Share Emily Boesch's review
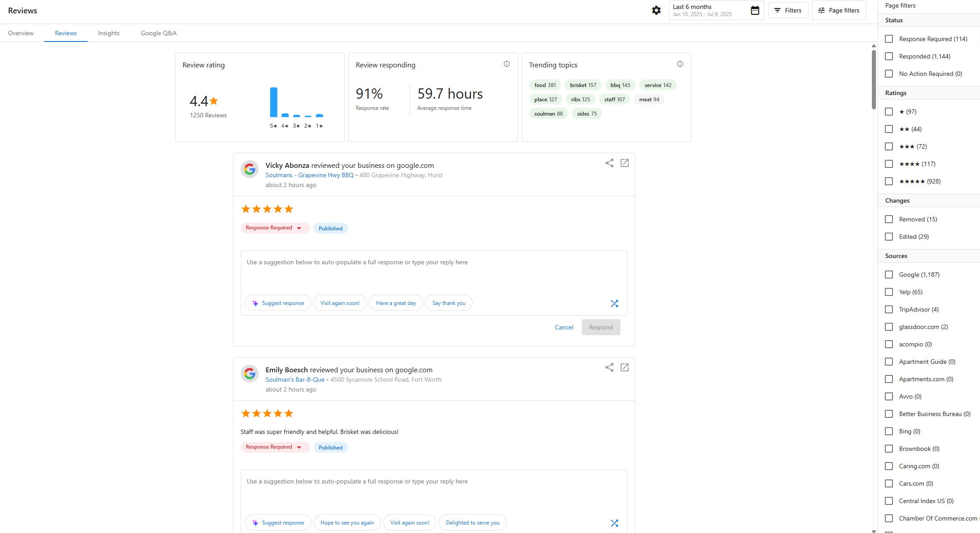 click(x=609, y=367)
